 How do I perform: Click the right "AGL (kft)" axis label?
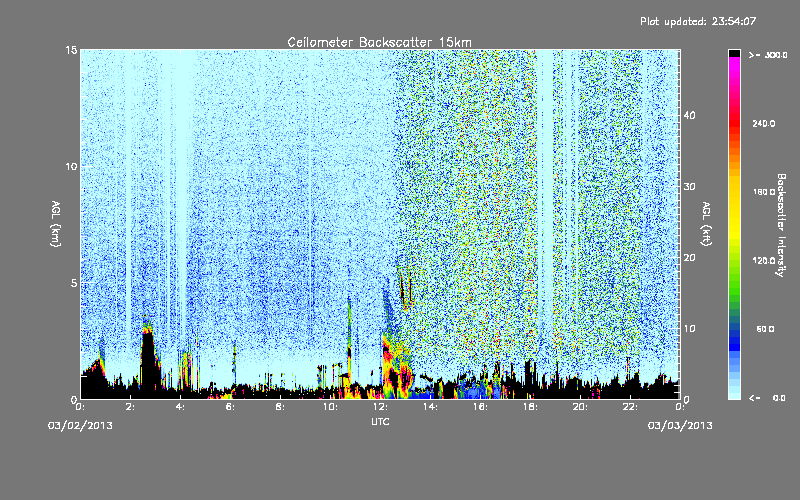tap(706, 224)
